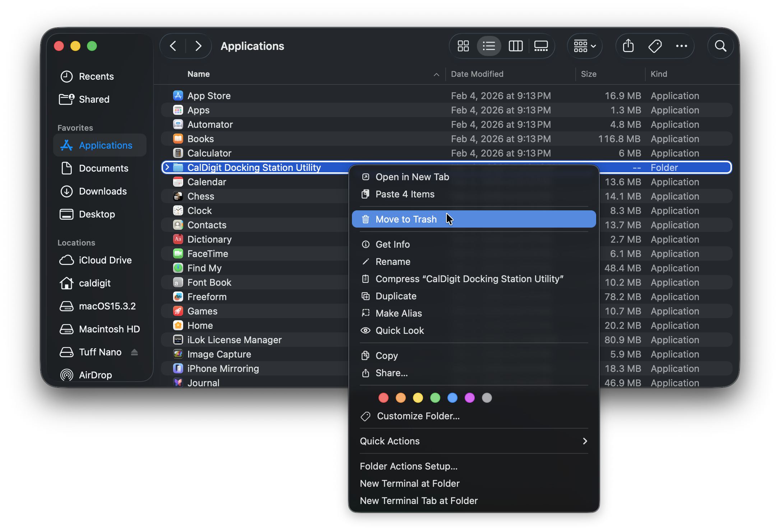The height and width of the screenshot is (532, 780).
Task: Navigate back using the back arrow
Action: 173,46
